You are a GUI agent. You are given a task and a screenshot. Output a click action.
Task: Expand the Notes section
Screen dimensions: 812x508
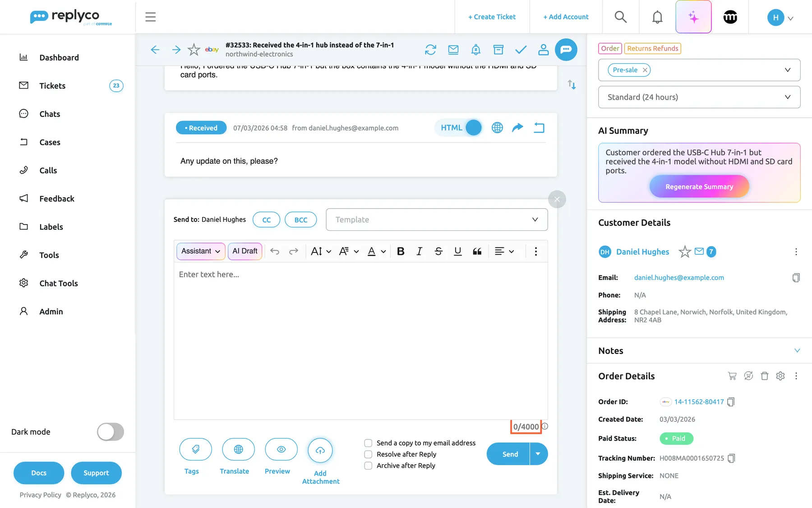pos(797,351)
